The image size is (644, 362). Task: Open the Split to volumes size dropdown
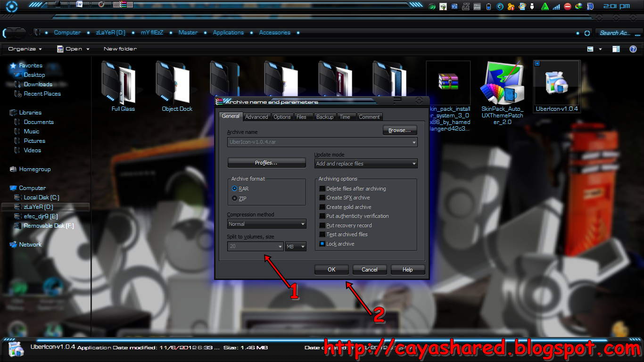click(280, 246)
